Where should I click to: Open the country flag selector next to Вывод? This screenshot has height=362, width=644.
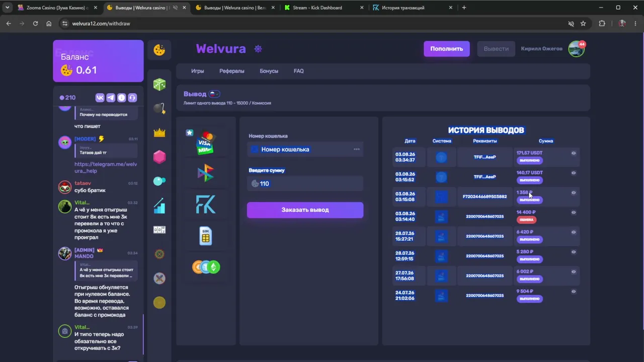(214, 94)
